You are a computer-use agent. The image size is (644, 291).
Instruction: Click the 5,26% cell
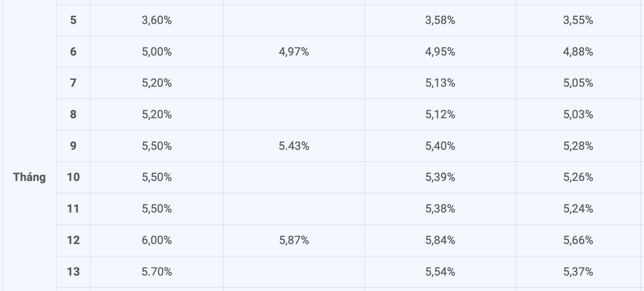coord(578,177)
